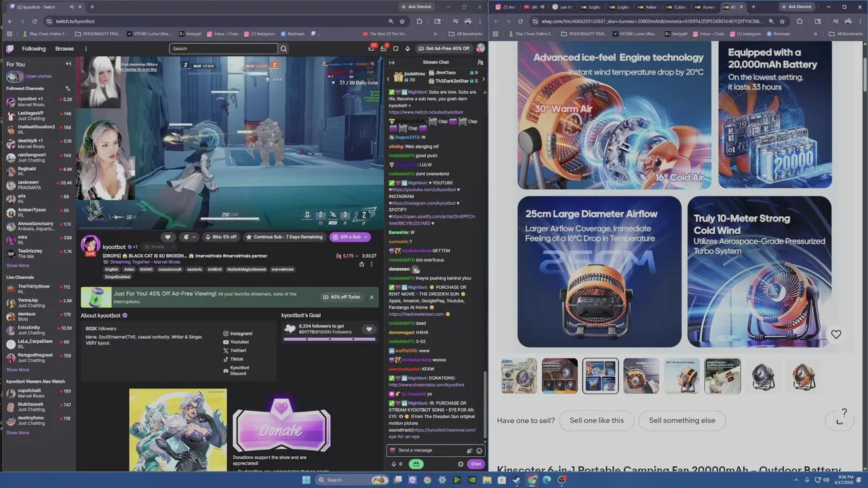This screenshot has height=488, width=868.
Task: Click Sell something else button
Action: [x=682, y=420]
